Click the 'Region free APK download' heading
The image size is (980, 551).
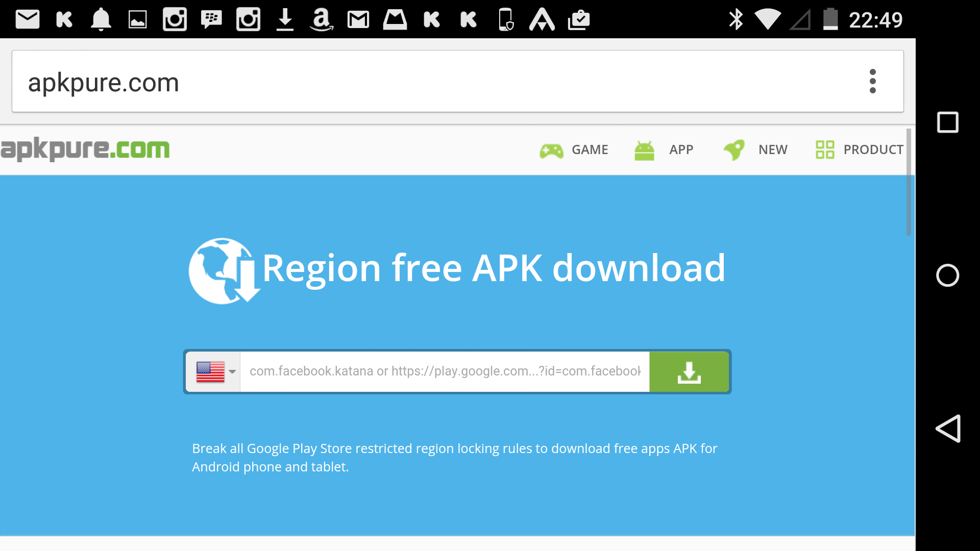click(494, 268)
